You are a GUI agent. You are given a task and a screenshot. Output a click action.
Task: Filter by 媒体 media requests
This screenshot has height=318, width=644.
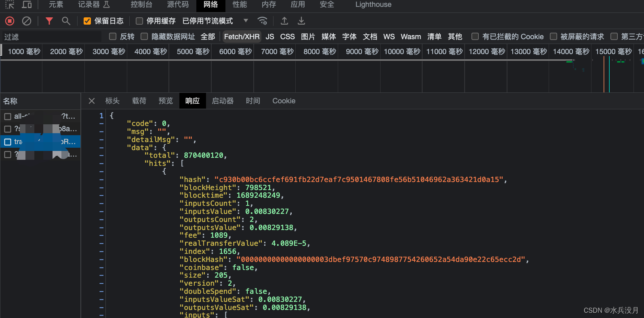tap(328, 36)
